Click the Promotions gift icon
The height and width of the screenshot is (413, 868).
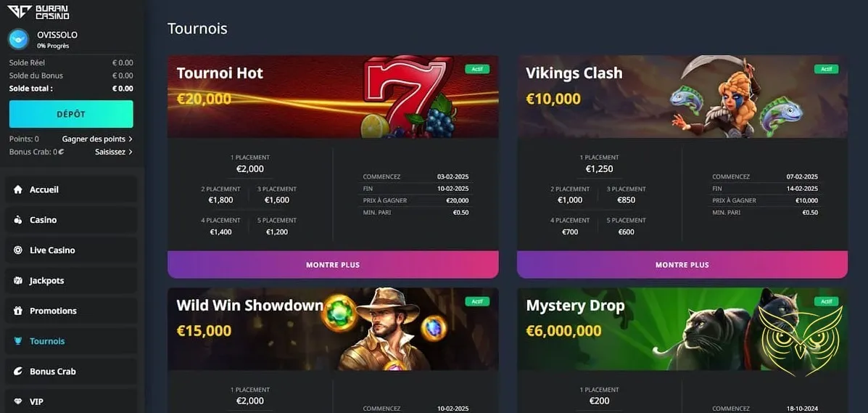point(17,311)
